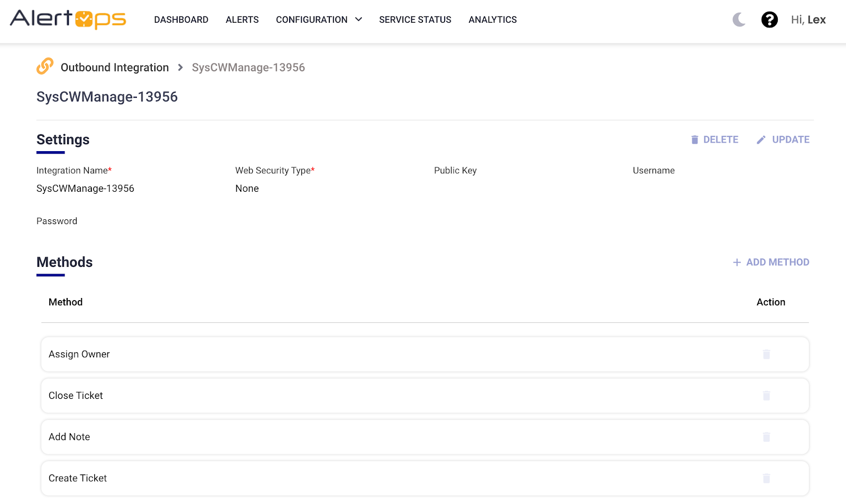Remove Create Ticket via its trash icon
The width and height of the screenshot is (846, 504).
point(766,478)
